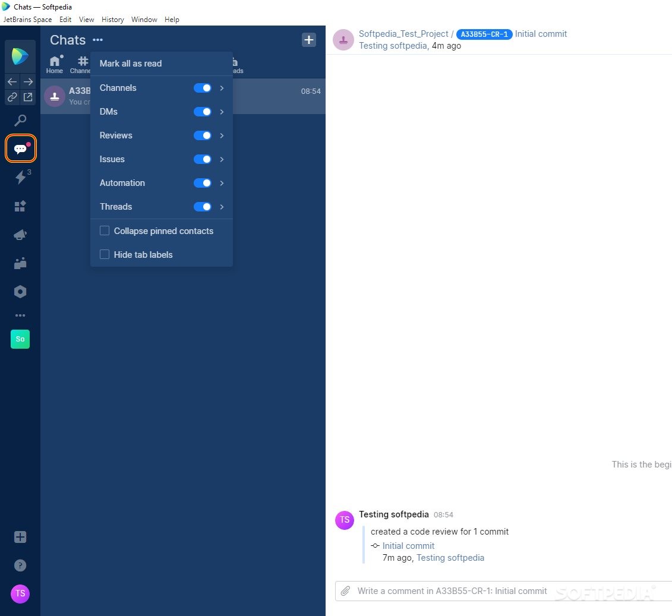Open in browser using external link icon
The height and width of the screenshot is (616, 672).
[x=29, y=97]
